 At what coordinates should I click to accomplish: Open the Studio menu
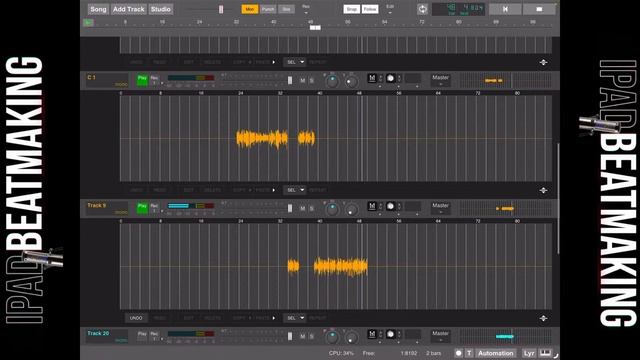(x=161, y=9)
